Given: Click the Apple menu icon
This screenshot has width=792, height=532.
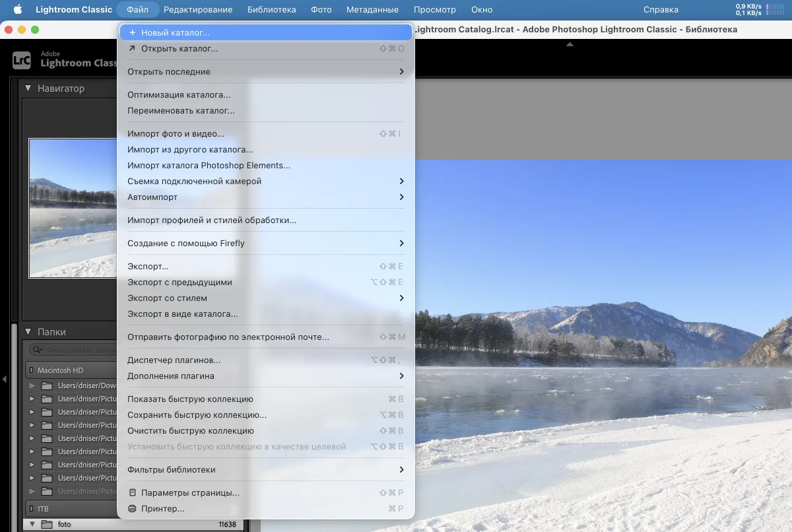Looking at the screenshot, I should (x=18, y=10).
